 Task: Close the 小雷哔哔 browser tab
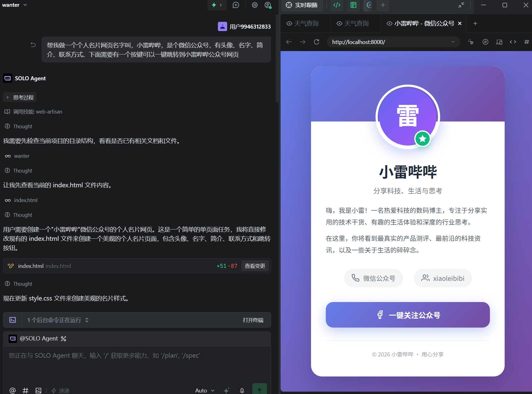[460, 23]
